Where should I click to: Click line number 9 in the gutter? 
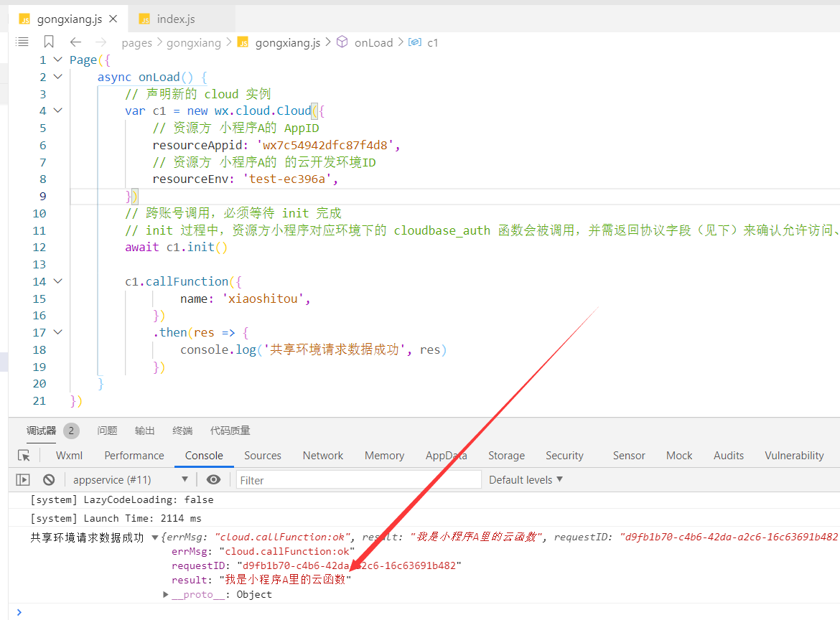point(42,196)
